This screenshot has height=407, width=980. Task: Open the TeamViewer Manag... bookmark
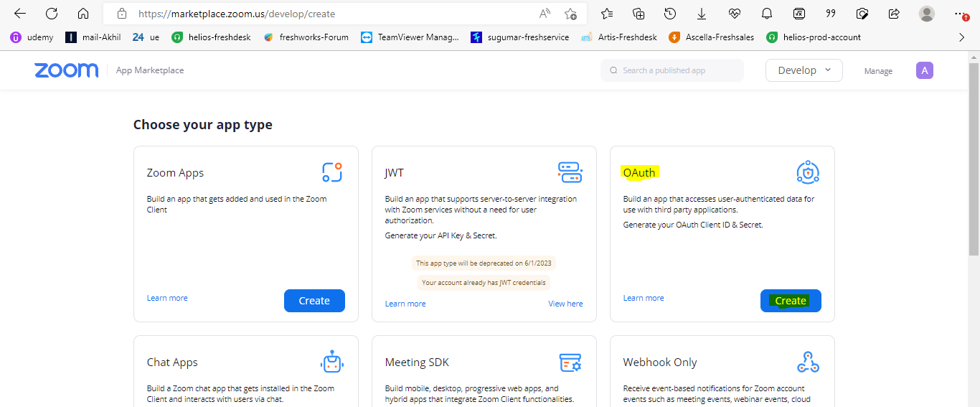click(410, 37)
